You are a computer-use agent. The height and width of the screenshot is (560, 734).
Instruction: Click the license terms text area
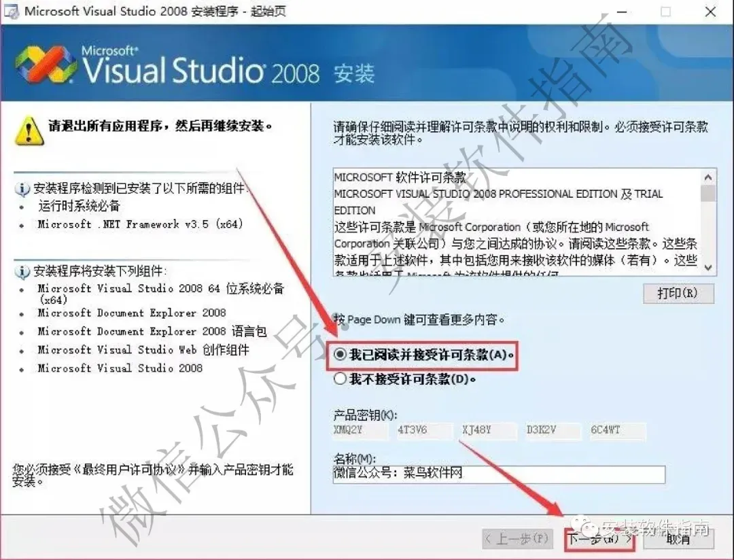(517, 222)
